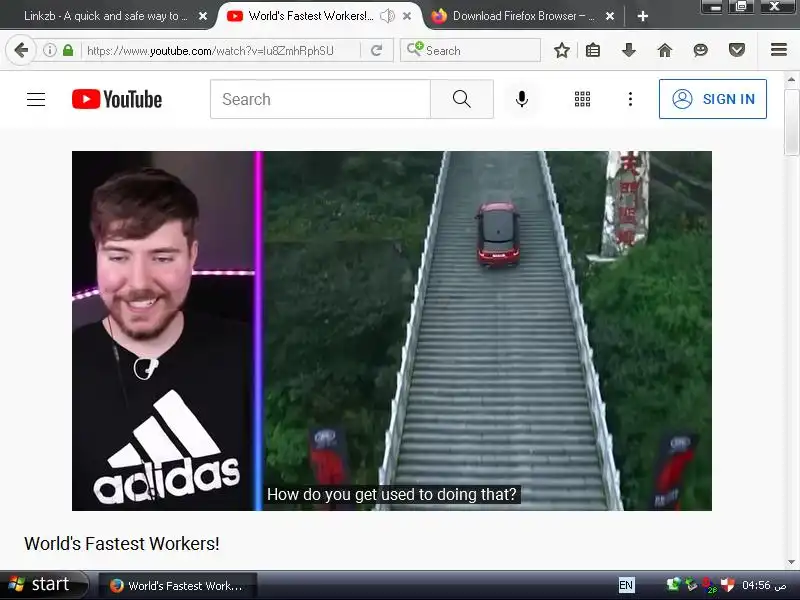Go to Firefox home page icon
Viewport: 800px width, 600px height.
click(x=665, y=50)
